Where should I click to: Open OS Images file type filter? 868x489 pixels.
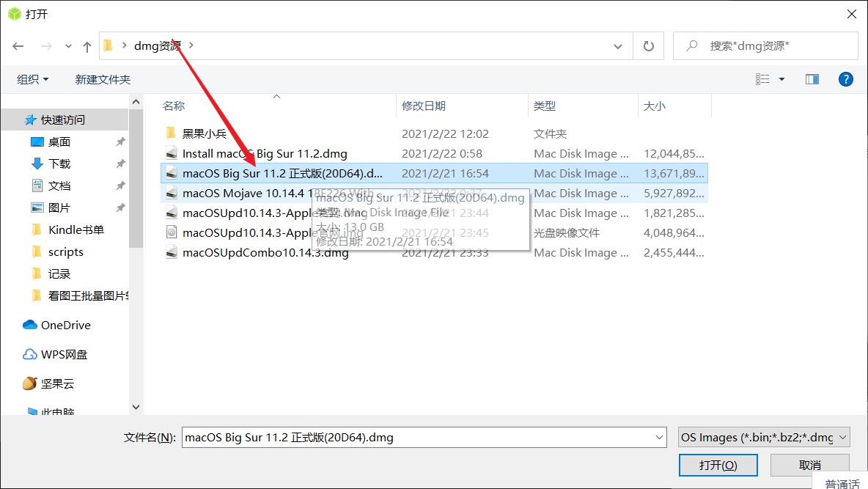(764, 438)
